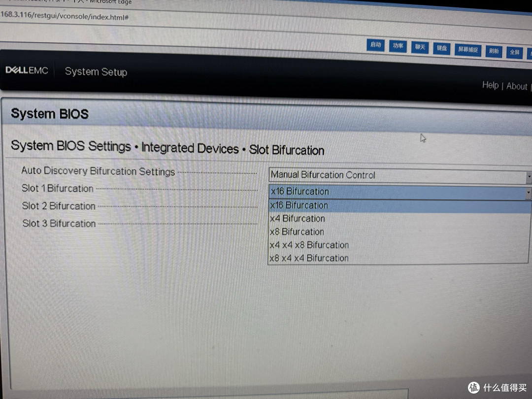Image resolution: width=532 pixels, height=399 pixels.
Task: Click the Slot 1 Bifurcation label
Action: point(57,188)
